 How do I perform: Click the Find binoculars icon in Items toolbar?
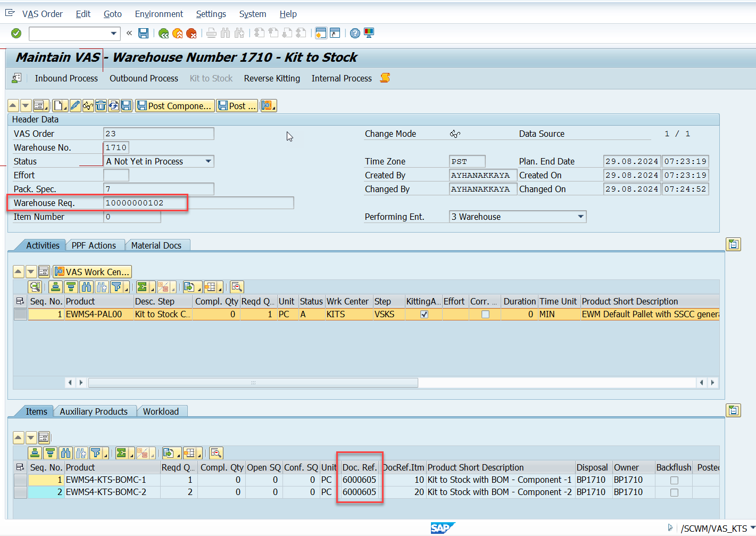(65, 453)
